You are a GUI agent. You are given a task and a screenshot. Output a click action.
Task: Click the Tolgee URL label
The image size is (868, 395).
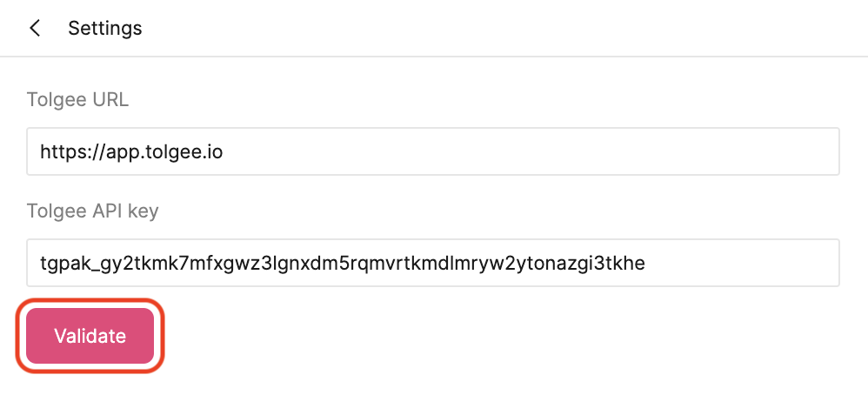pyautogui.click(x=77, y=100)
